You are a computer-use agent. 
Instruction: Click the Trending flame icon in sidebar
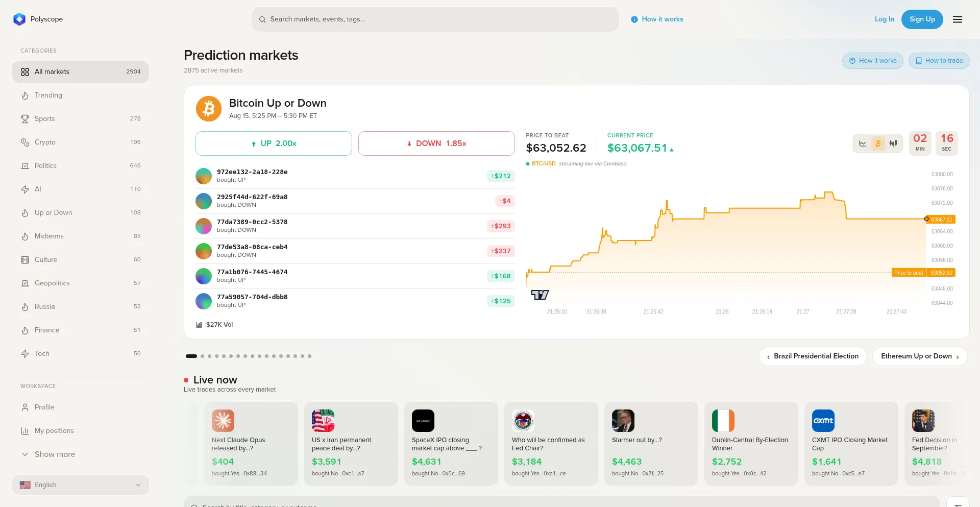coord(25,95)
